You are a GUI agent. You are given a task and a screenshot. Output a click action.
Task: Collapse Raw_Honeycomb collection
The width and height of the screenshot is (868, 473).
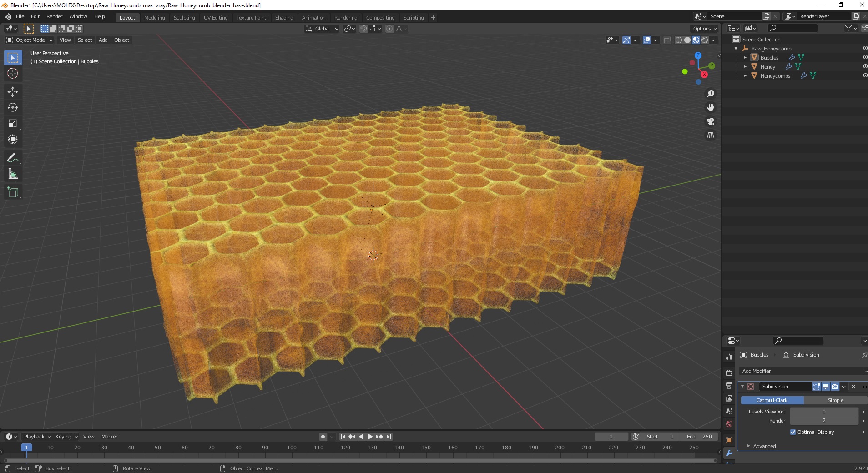click(x=736, y=49)
